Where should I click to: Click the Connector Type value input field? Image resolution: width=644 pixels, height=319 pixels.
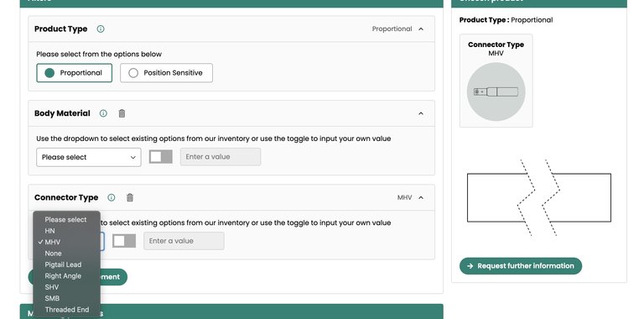[184, 241]
